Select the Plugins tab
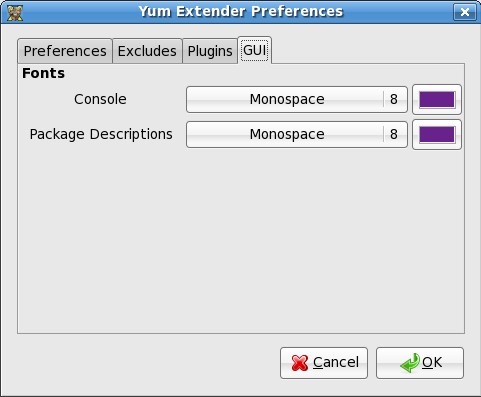 210,51
